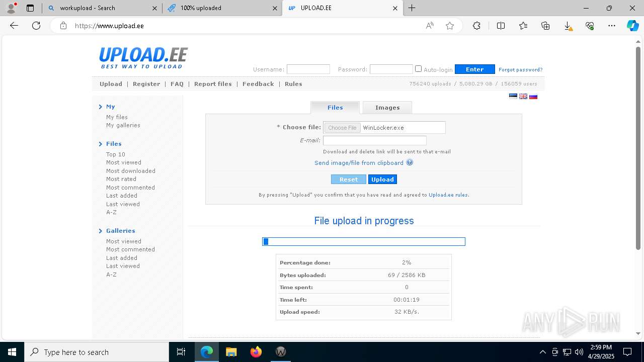
Task: Click the UPLOAD.EE logo
Action: pyautogui.click(x=143, y=58)
